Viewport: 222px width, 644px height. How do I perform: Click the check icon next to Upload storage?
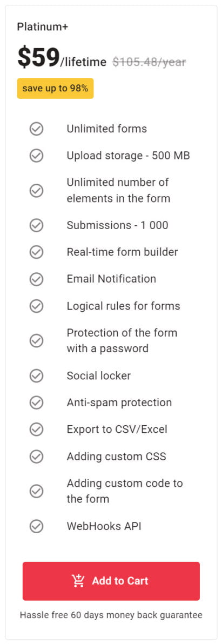coord(37,156)
